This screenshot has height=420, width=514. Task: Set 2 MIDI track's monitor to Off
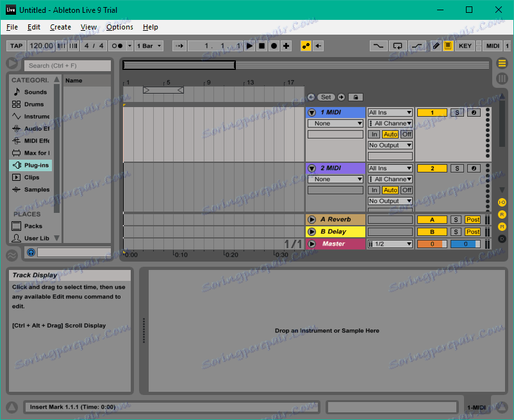pos(407,190)
